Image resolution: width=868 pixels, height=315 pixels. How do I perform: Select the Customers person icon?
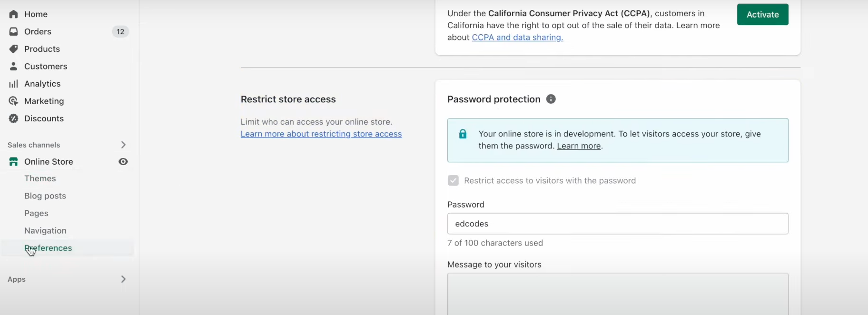click(x=13, y=66)
